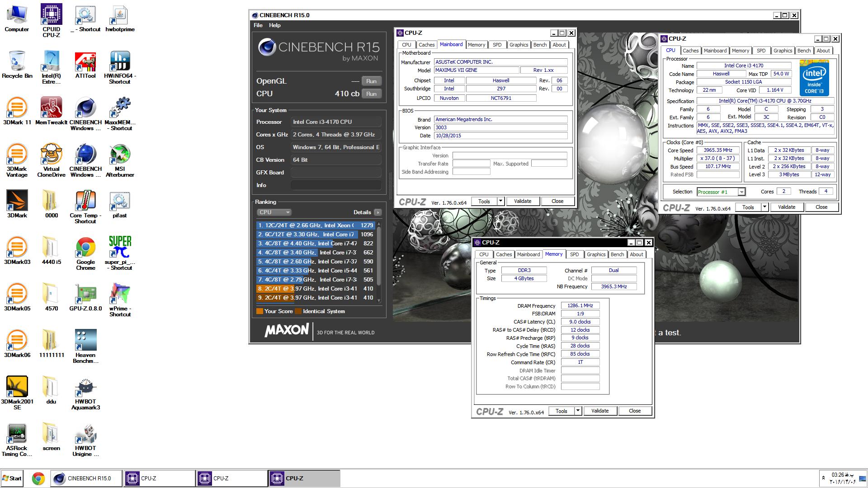
Task: Open MemTweakIt desktop icon
Action: [51, 112]
